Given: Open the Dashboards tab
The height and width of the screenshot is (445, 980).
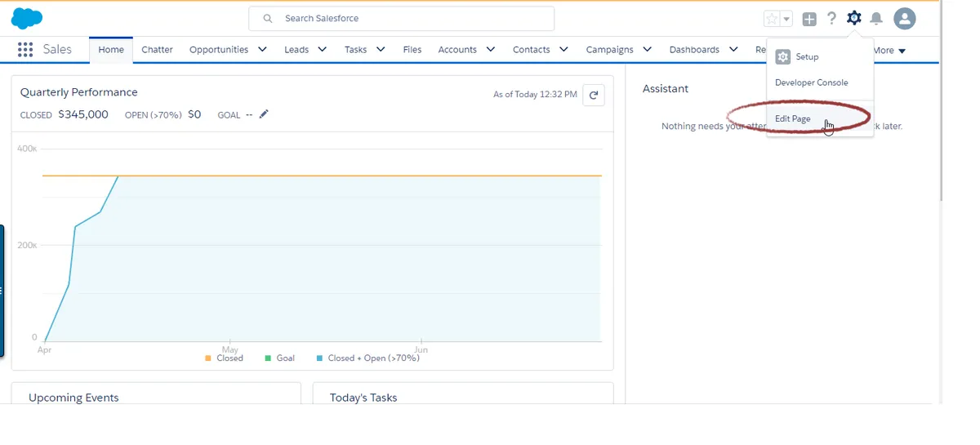Looking at the screenshot, I should [x=694, y=50].
